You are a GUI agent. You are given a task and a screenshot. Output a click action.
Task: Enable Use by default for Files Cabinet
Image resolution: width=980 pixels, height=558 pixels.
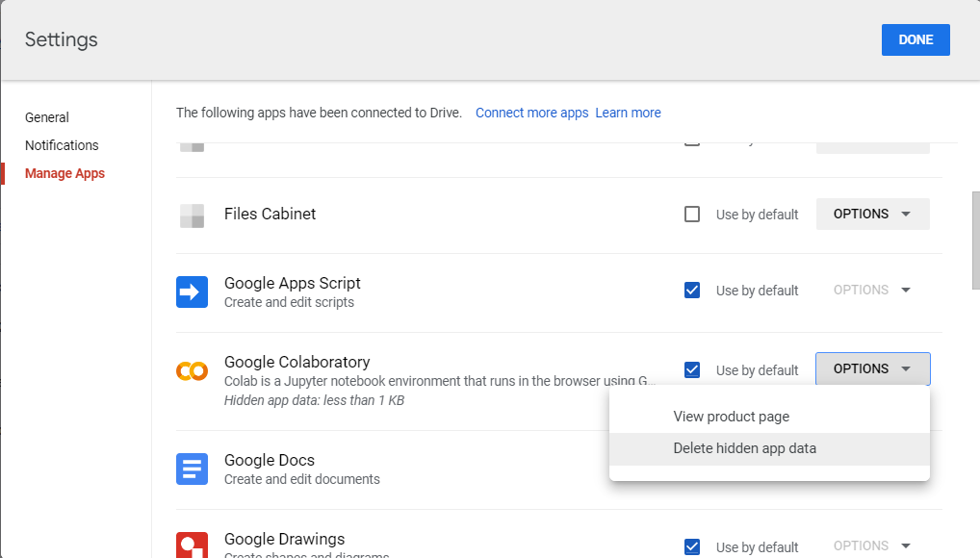pos(692,214)
